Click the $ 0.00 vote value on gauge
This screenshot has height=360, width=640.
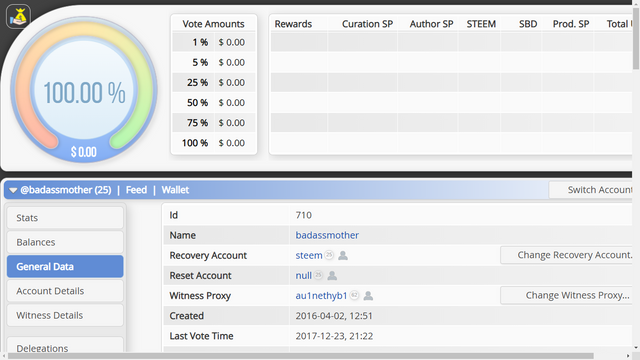[84, 152]
